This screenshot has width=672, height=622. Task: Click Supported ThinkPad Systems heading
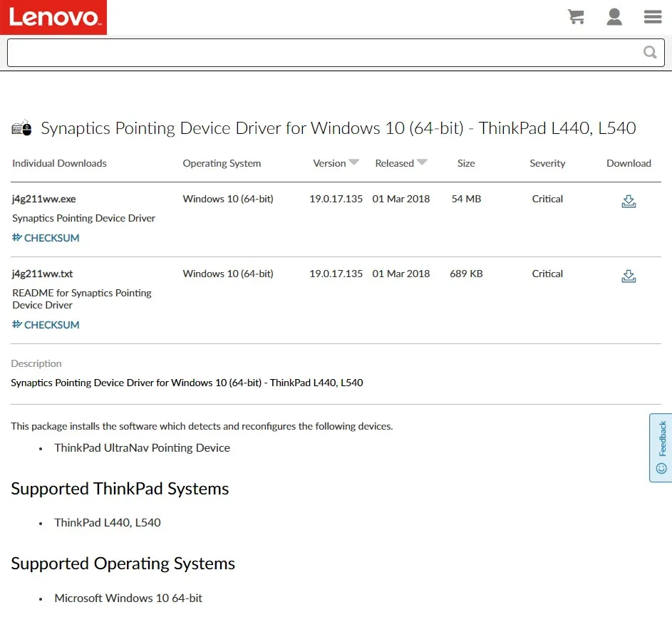120,489
